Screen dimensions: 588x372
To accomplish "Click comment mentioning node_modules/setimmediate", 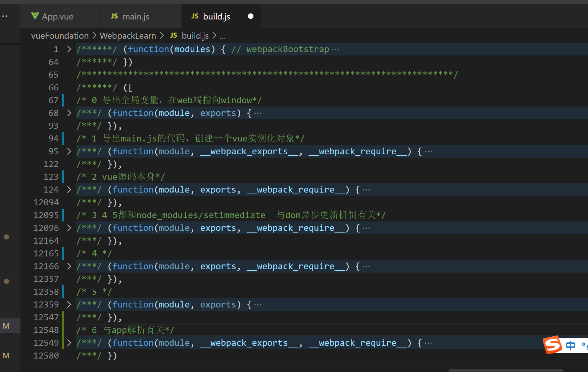I will point(231,215).
